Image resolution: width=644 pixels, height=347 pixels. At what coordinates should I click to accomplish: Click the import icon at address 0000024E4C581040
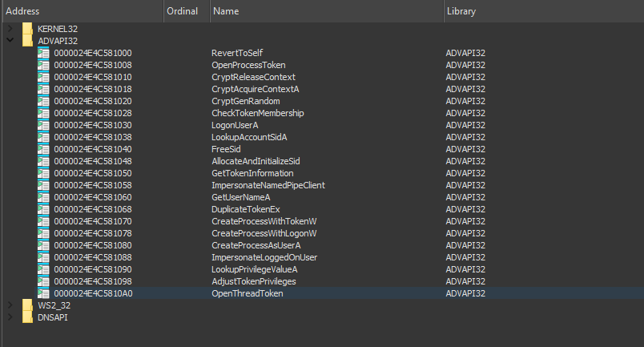tap(43, 149)
